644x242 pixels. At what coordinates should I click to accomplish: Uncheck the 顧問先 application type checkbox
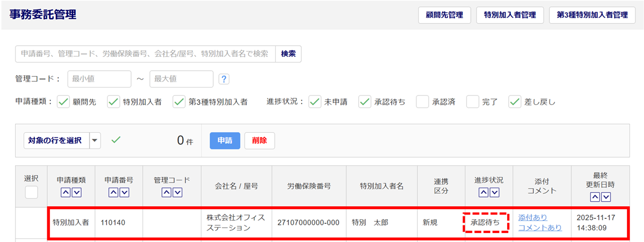pos(63,102)
